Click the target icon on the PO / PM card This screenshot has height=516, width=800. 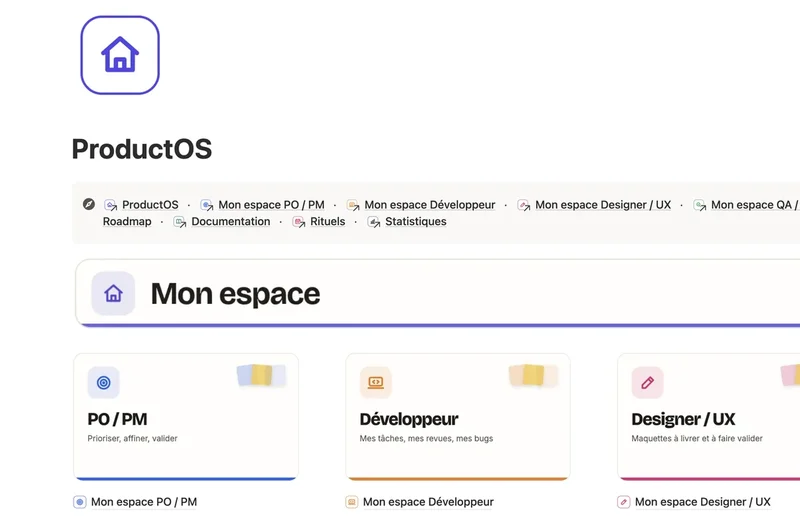click(104, 382)
